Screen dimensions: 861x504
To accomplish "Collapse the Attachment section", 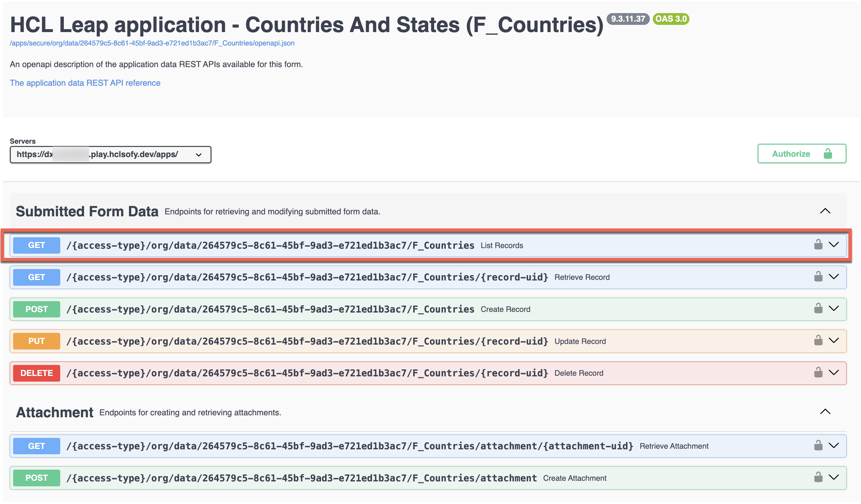I will 825,412.
